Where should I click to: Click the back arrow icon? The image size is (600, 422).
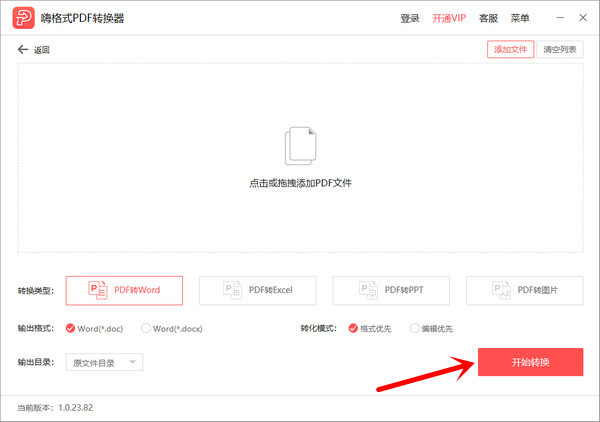click(x=23, y=49)
